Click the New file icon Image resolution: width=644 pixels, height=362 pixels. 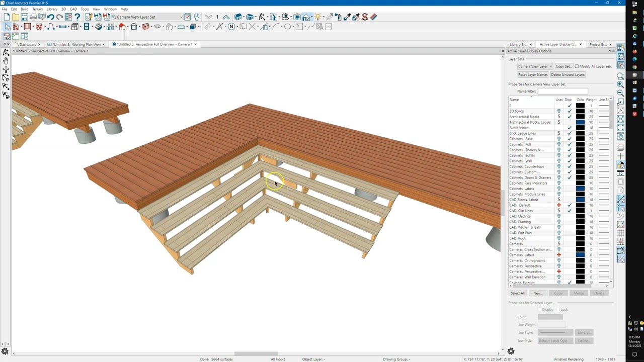coord(7,17)
